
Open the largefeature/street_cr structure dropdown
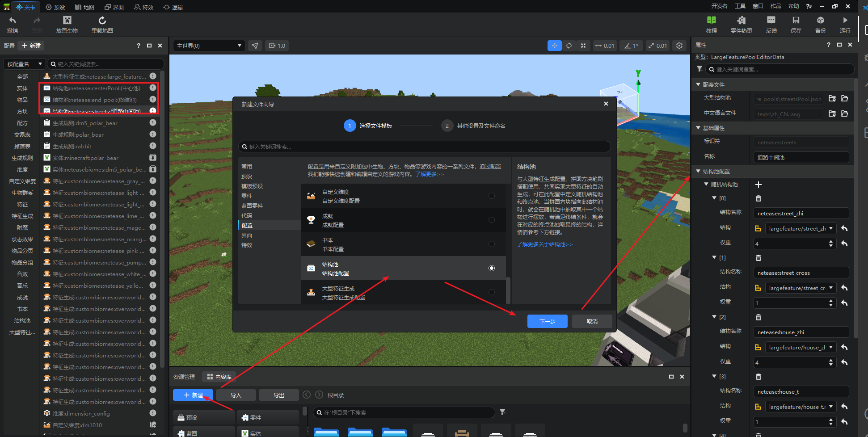(x=801, y=288)
